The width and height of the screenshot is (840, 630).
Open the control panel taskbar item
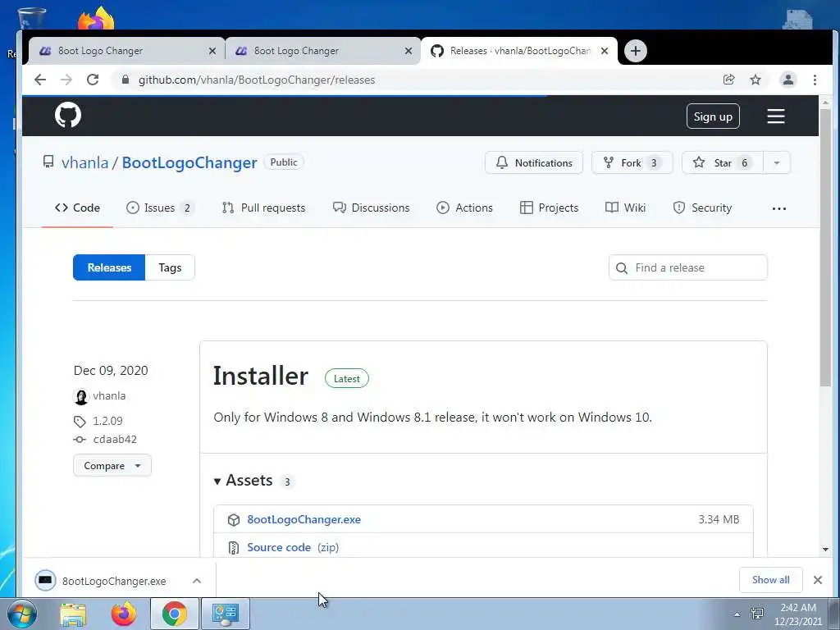coord(225,614)
